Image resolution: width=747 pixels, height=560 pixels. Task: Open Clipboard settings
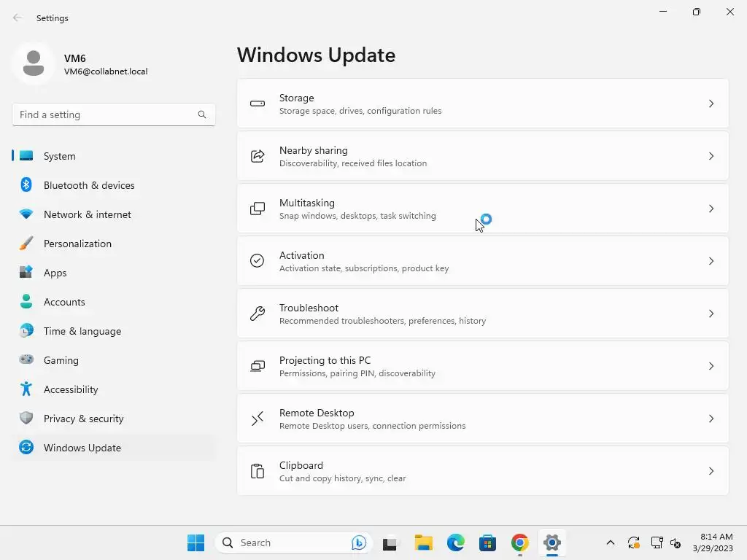click(x=483, y=471)
